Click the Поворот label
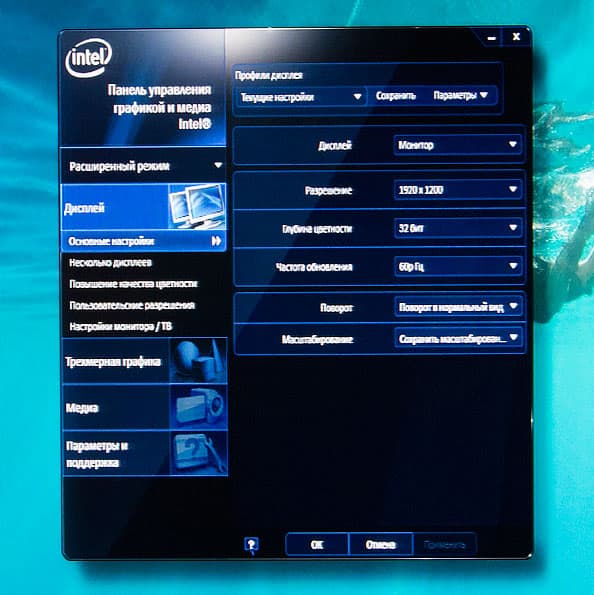594x595 pixels. 336,307
